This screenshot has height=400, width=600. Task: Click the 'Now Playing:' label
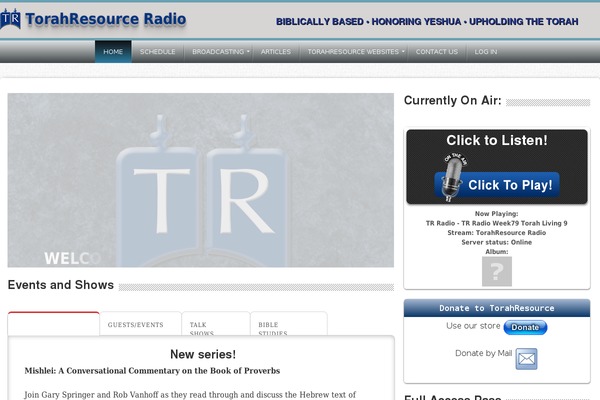(x=497, y=214)
